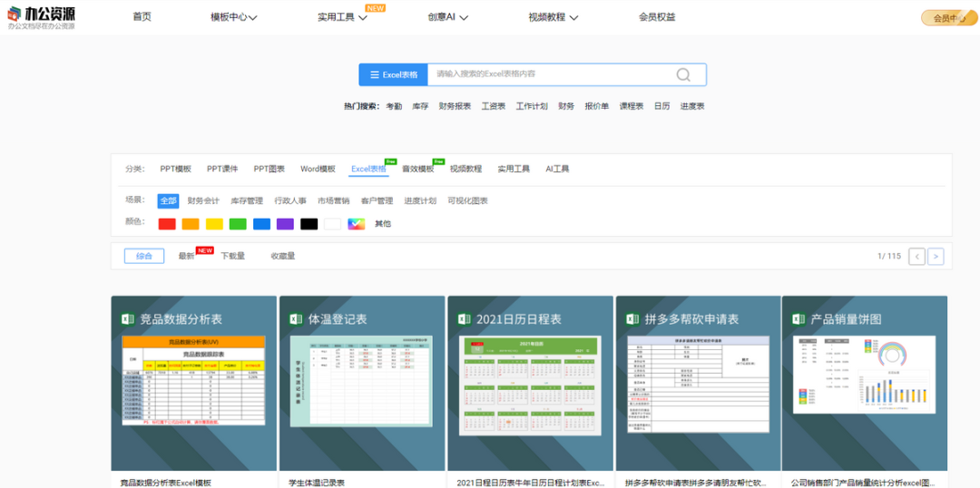The width and height of the screenshot is (980, 488).
Task: Pick the blue color swatch
Action: 262,224
